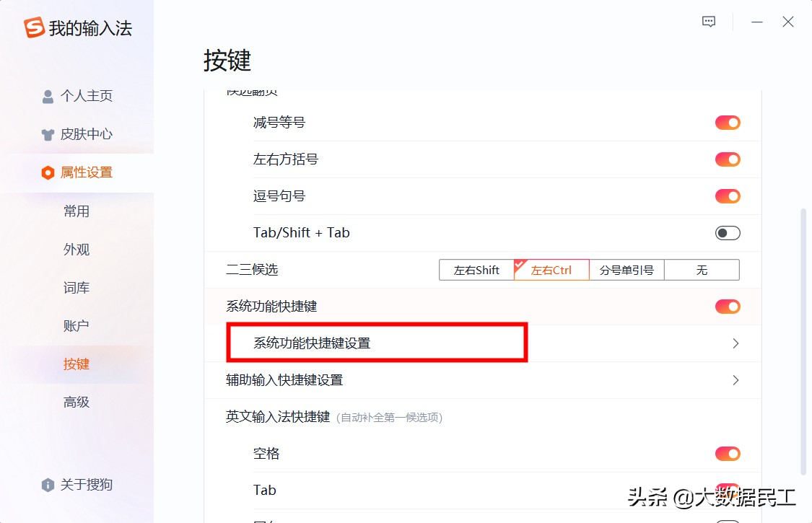
Task: Click the 按键 page heading
Action: click(x=227, y=61)
